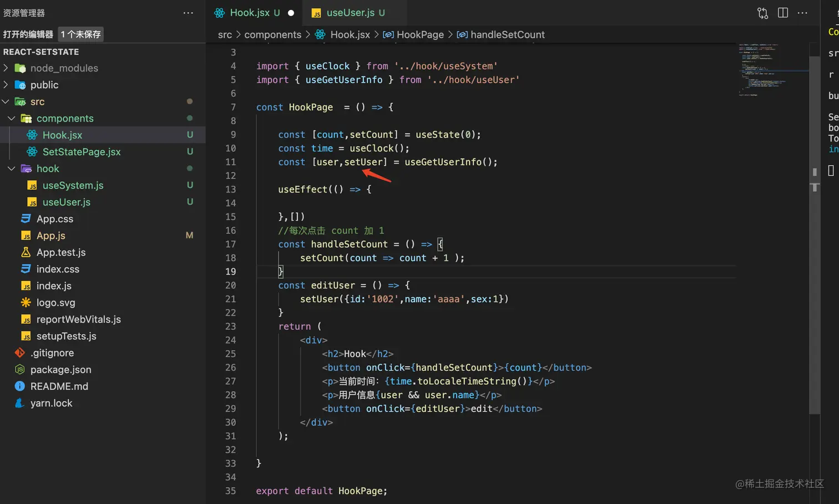Click the React icon beside SetStatePage.jsx
The height and width of the screenshot is (504, 839).
coord(32,152)
